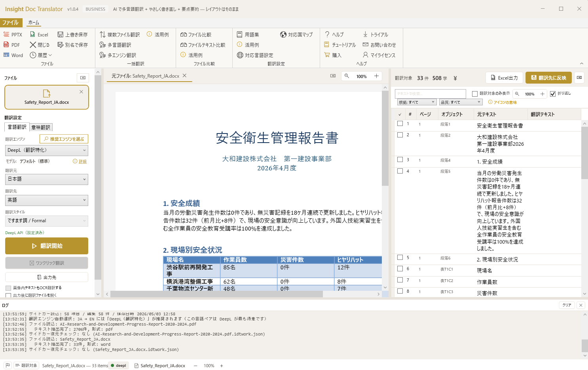The image size is (588, 370).
Task: Enable 画像内テキストもOCR翻訳する checkbox
Action: coord(8,288)
